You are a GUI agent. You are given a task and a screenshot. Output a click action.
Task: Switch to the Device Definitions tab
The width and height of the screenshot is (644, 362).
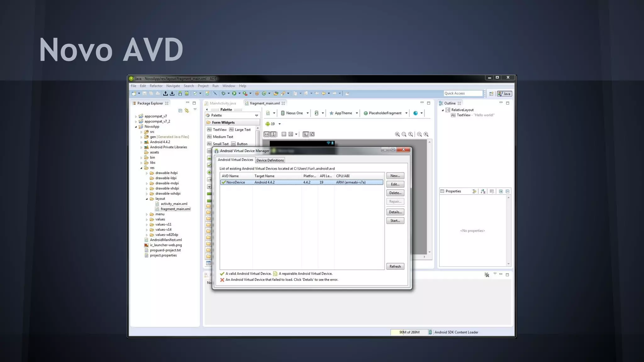coord(270,160)
